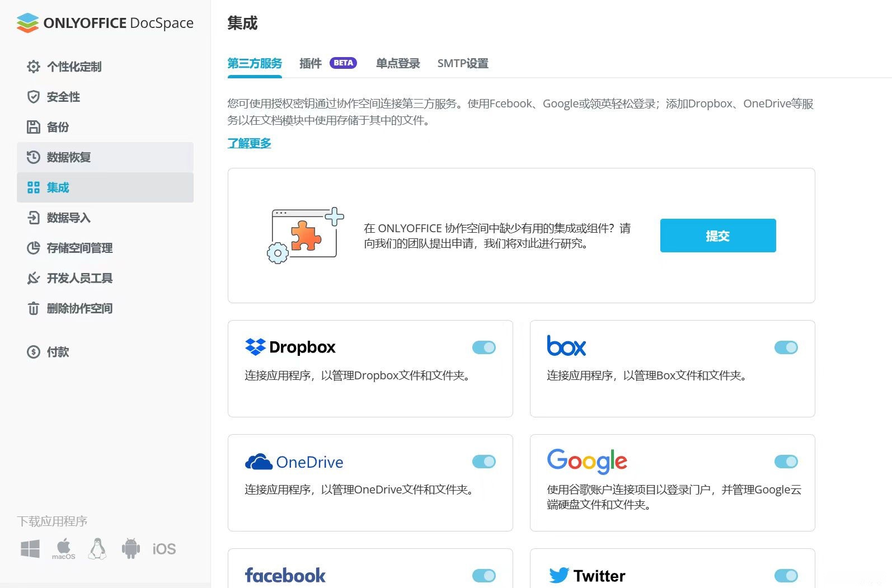The height and width of the screenshot is (588, 892).
Task: Open 备份 section in sidebar
Action: [105, 127]
